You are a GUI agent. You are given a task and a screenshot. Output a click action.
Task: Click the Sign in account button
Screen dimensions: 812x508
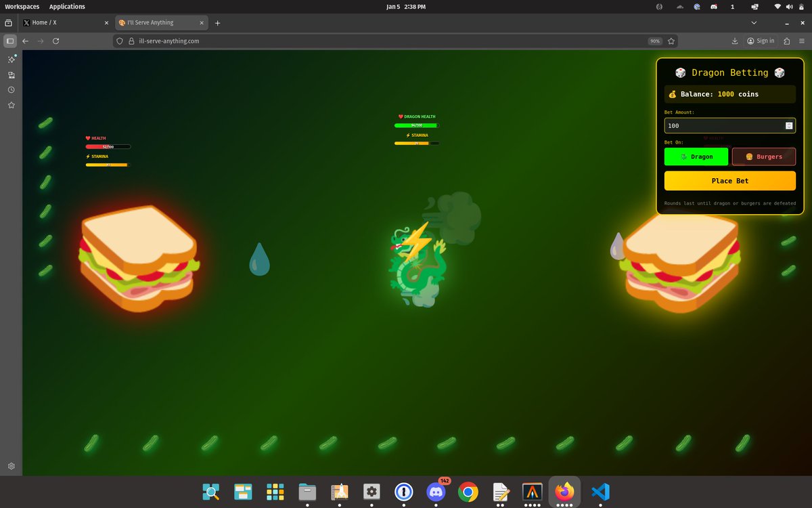[761, 41]
